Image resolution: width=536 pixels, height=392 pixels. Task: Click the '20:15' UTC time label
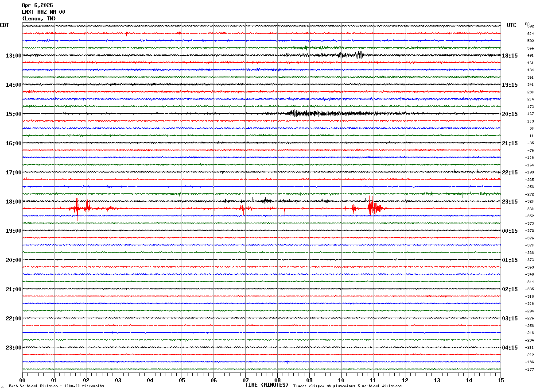click(x=510, y=114)
